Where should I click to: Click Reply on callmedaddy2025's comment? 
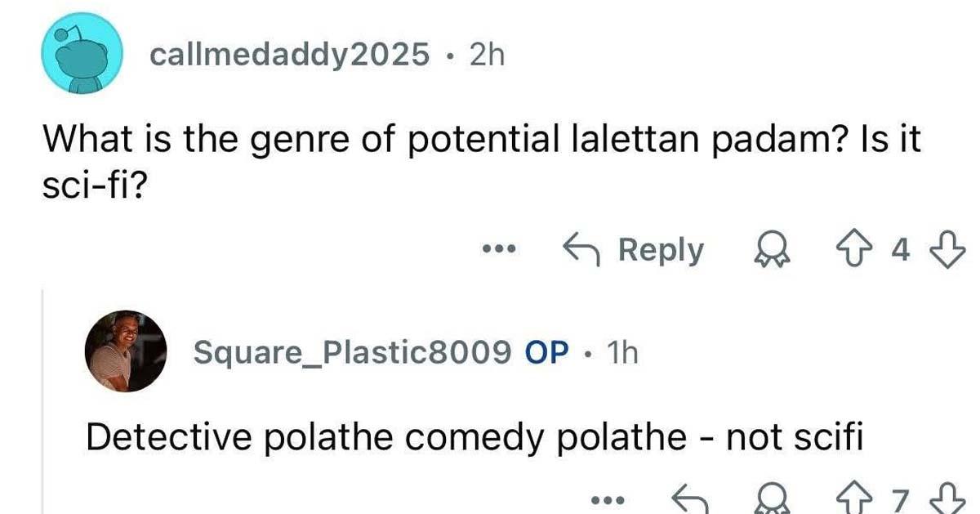point(633,250)
